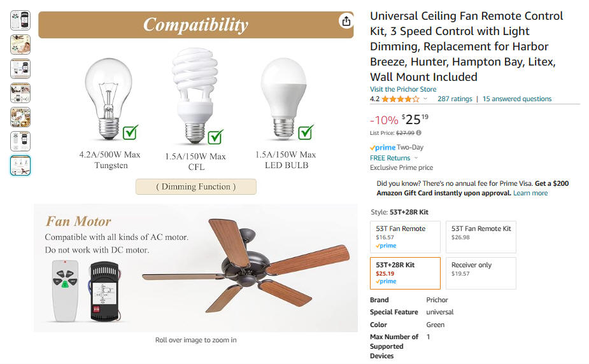Expand the FREE Returns chevron
Viewport: 589px width, 364px height.
[x=416, y=158]
